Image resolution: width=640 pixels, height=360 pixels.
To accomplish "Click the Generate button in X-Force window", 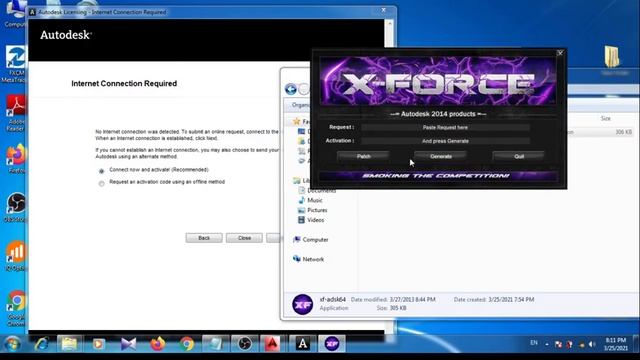I will point(441,156).
